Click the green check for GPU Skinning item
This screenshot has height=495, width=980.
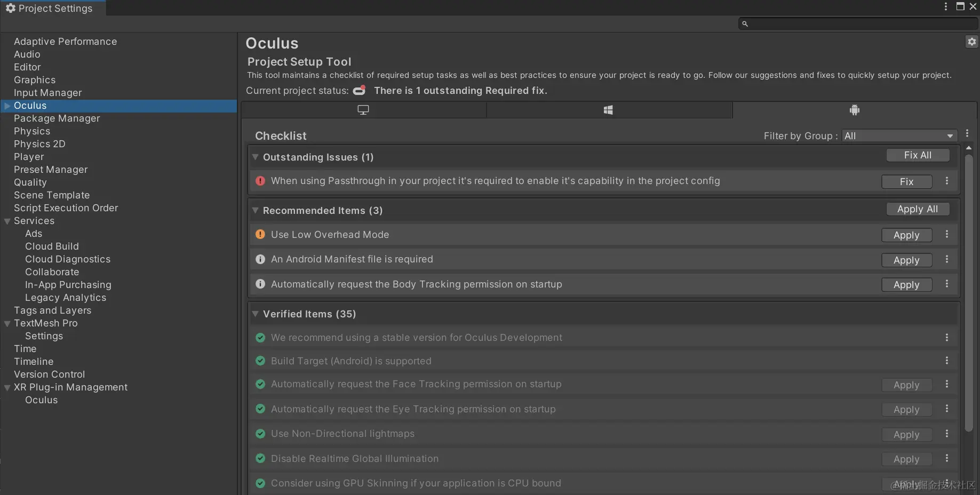[260, 483]
